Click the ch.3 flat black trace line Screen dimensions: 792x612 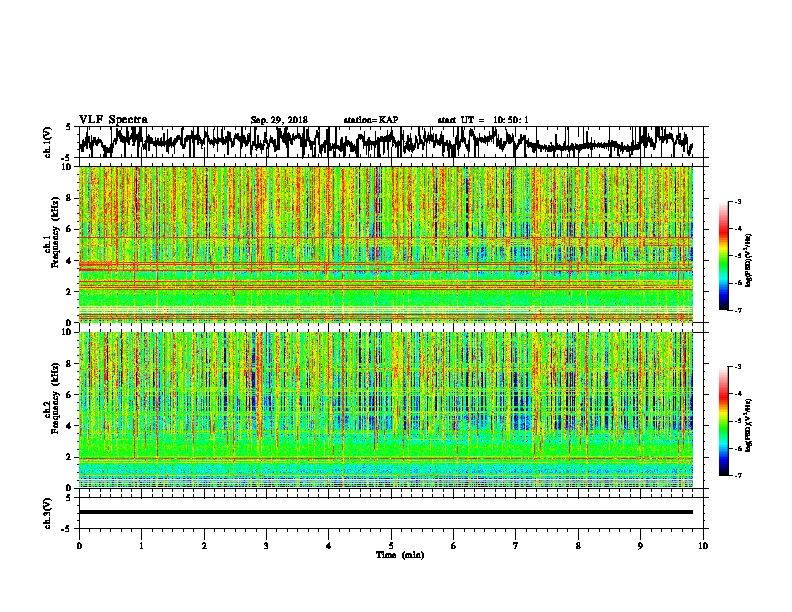[x=386, y=512]
